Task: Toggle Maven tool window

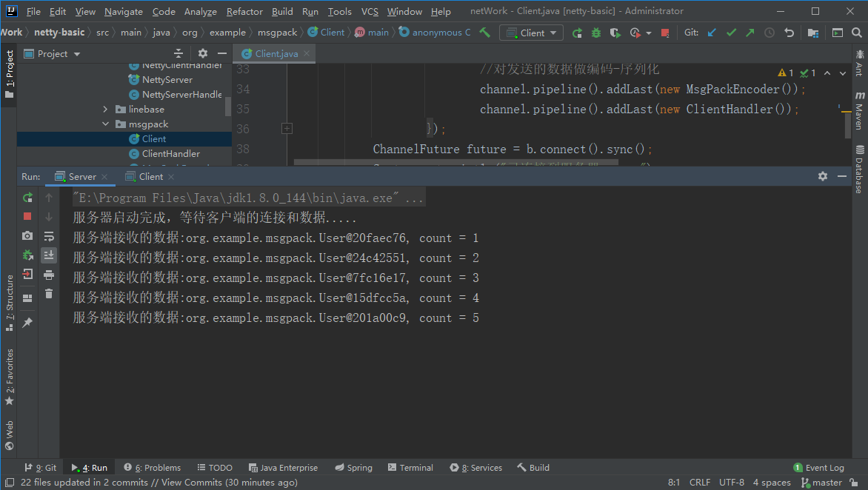Action: (x=859, y=110)
